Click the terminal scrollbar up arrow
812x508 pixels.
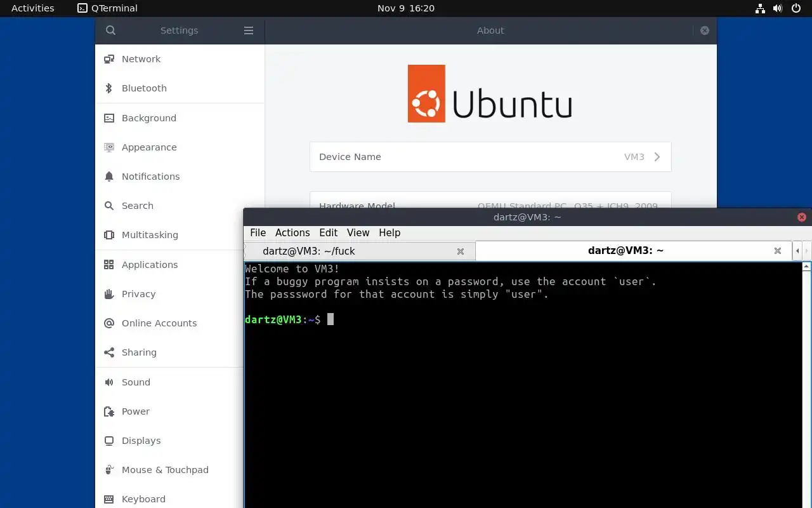tap(807, 267)
